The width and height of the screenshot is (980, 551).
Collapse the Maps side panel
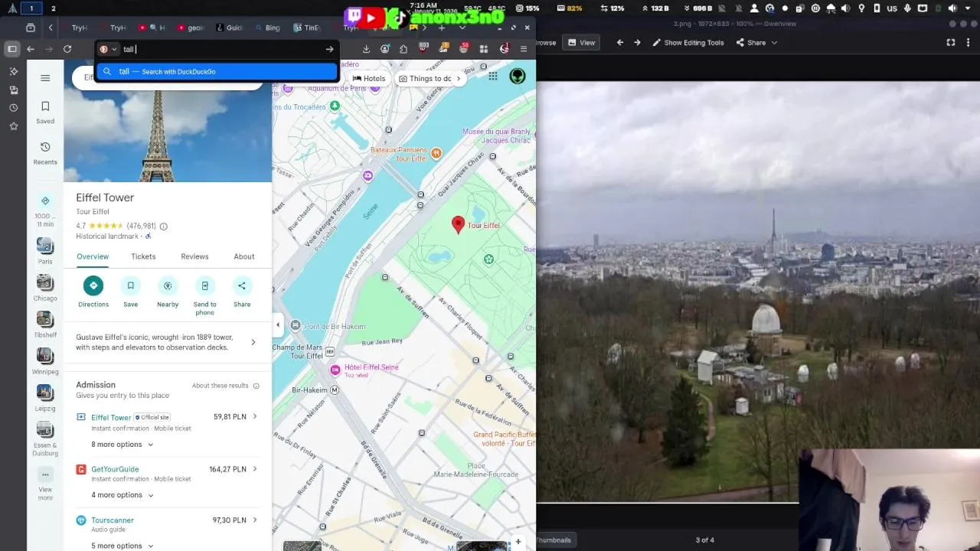[277, 324]
